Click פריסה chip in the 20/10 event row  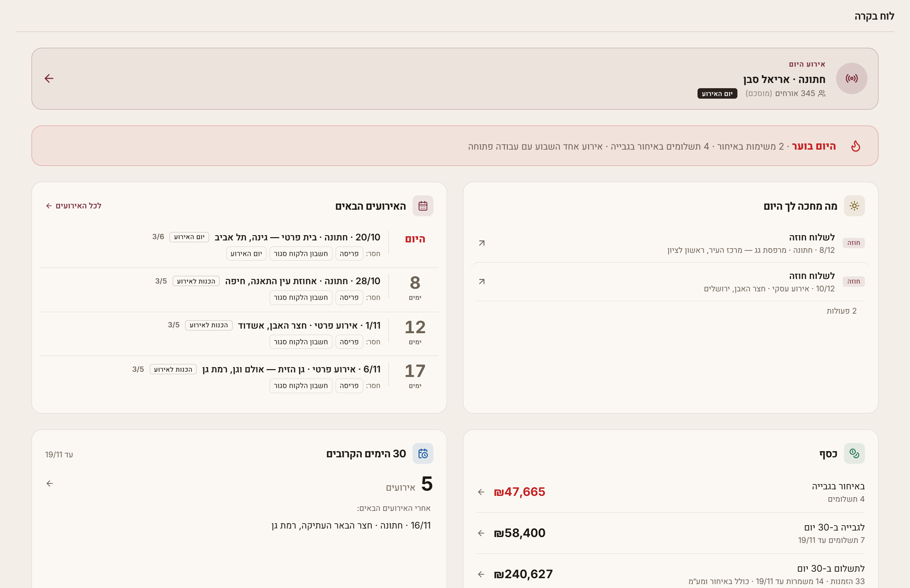click(349, 253)
